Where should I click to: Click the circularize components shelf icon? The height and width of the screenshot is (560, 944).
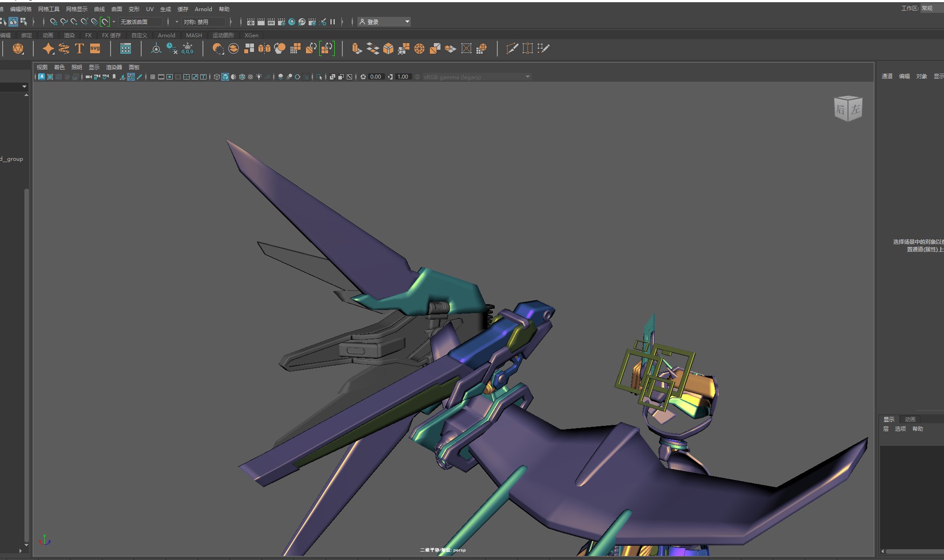coord(420,49)
